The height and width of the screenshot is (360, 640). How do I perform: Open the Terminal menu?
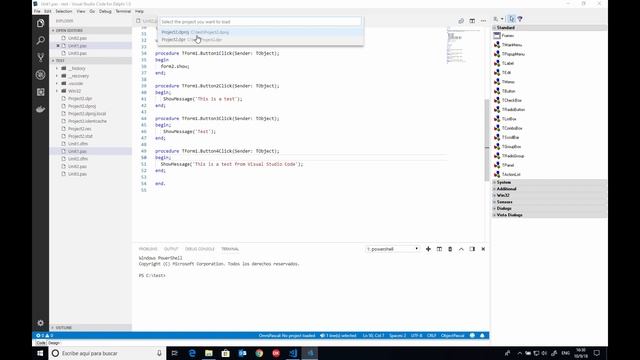click(x=123, y=11)
